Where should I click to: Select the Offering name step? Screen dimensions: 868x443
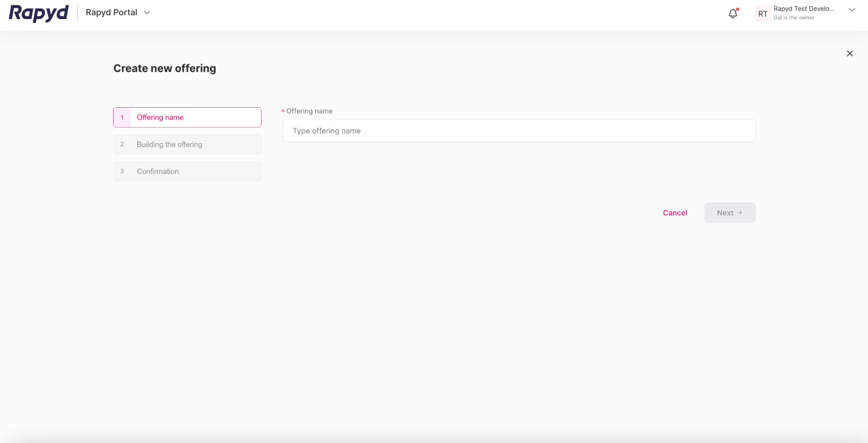click(187, 117)
